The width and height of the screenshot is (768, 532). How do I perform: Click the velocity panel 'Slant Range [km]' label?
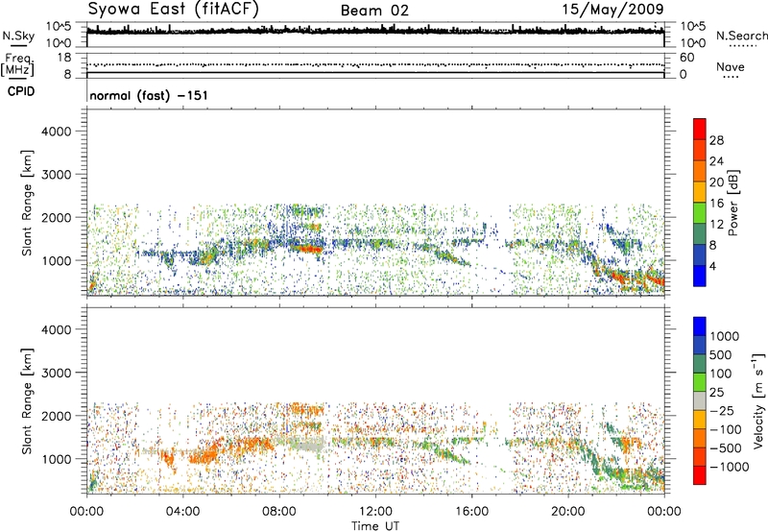click(x=27, y=401)
